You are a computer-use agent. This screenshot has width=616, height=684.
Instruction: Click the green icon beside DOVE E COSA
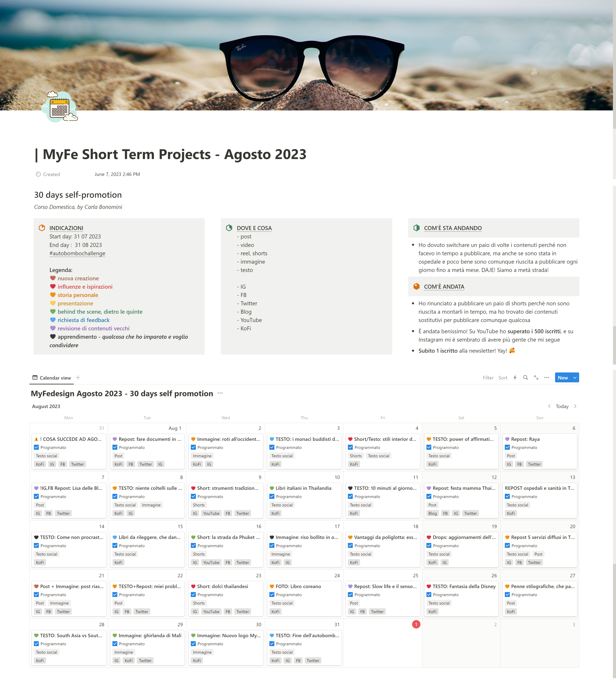click(x=229, y=228)
